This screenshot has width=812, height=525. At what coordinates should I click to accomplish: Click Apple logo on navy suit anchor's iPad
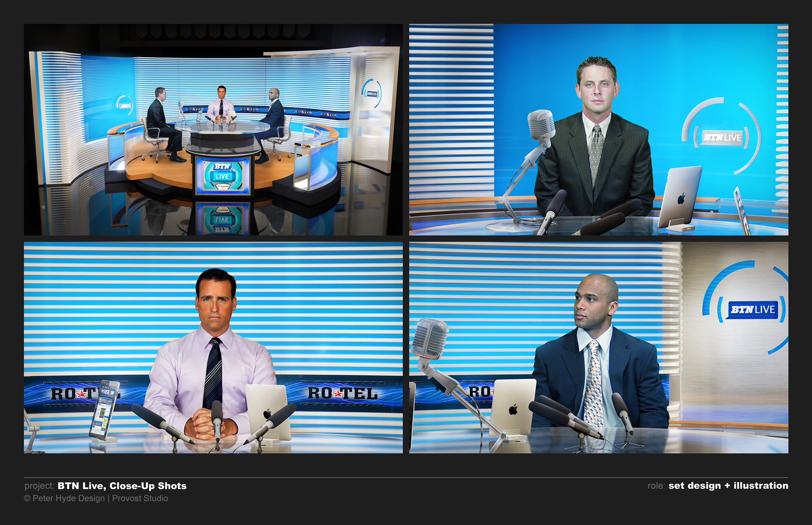(513, 409)
